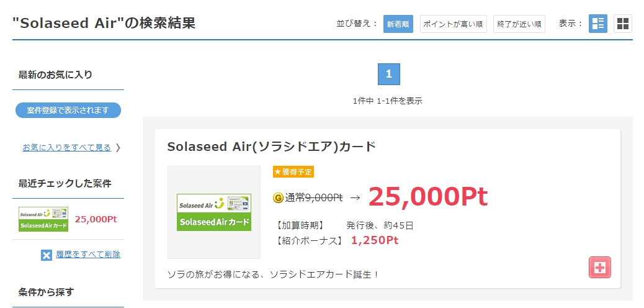
Task: Open the Solaseed Air card large thumbnail
Action: click(214, 212)
